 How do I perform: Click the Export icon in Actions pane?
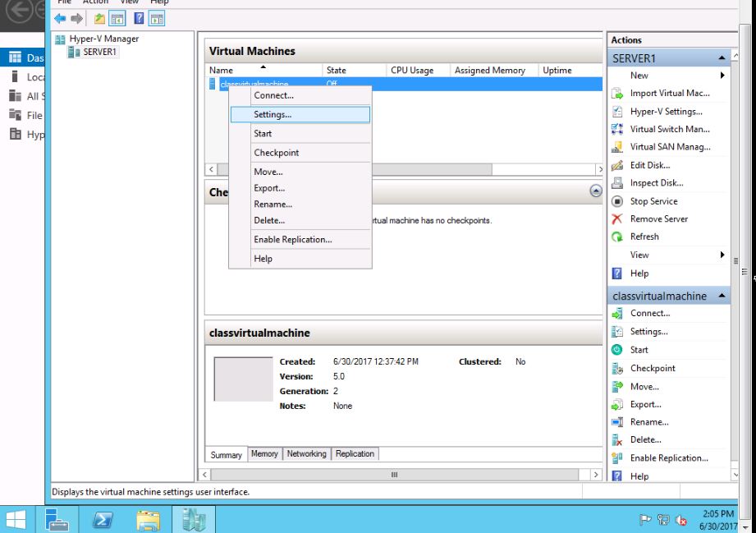tap(617, 405)
